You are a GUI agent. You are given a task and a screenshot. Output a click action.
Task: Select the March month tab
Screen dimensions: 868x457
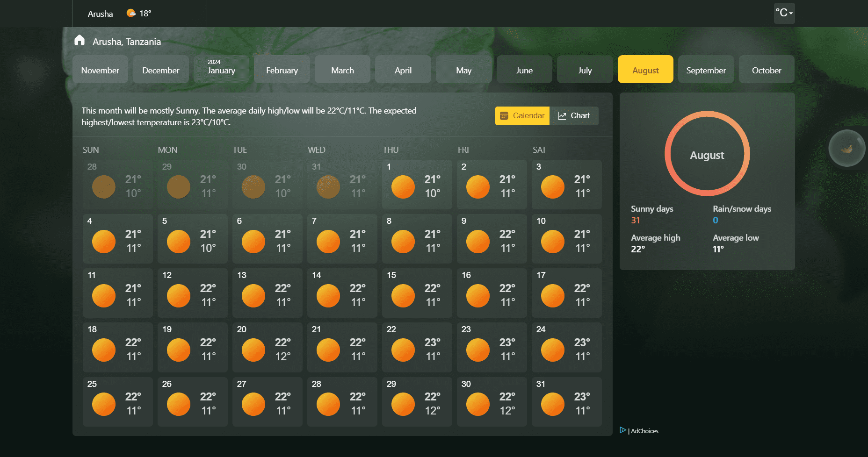click(x=342, y=69)
